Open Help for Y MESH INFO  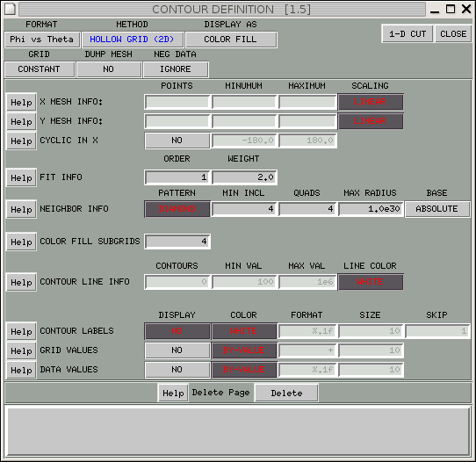21,121
